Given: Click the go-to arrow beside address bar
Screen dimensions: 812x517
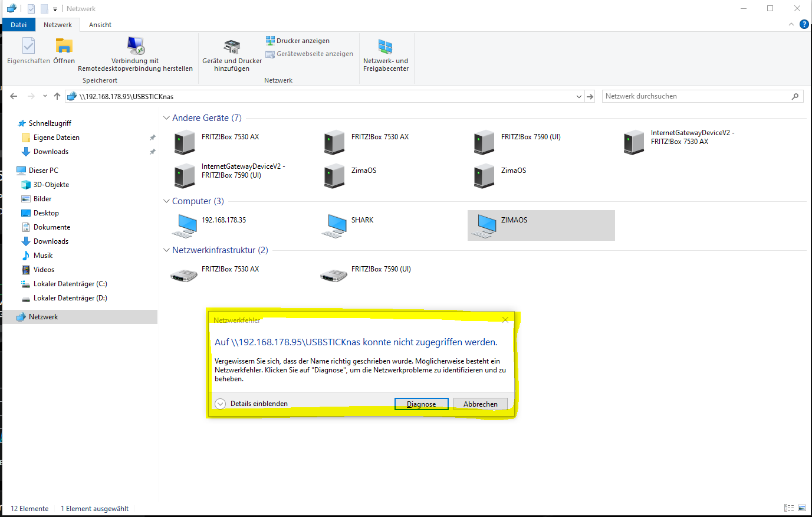Looking at the screenshot, I should coord(590,96).
